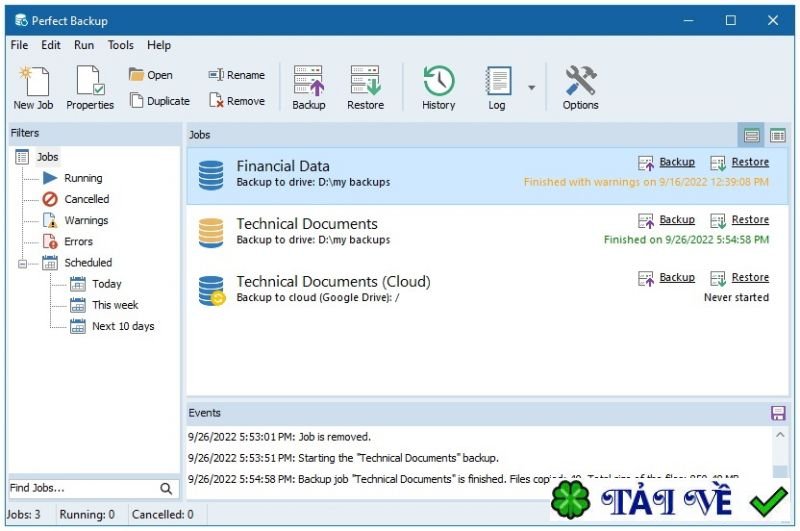The width and height of the screenshot is (800, 531).
Task: Show jobs scheduled Today
Action: tap(107, 284)
